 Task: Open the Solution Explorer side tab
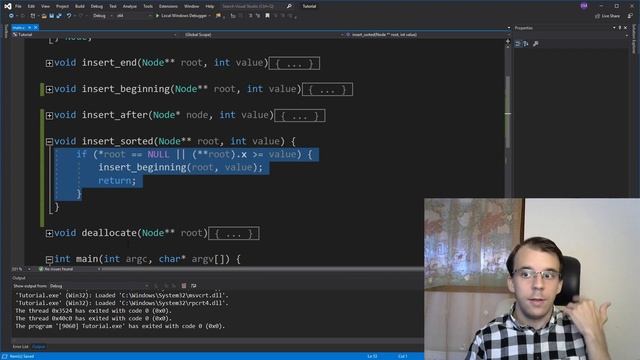[x=634, y=39]
